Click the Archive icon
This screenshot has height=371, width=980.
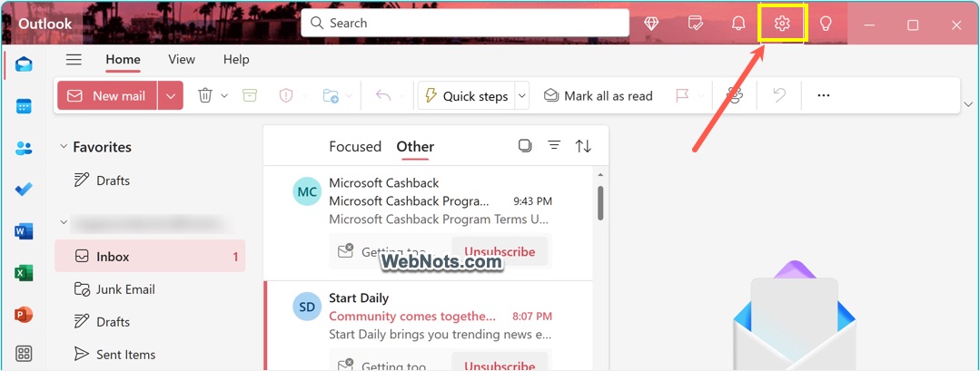click(x=250, y=95)
